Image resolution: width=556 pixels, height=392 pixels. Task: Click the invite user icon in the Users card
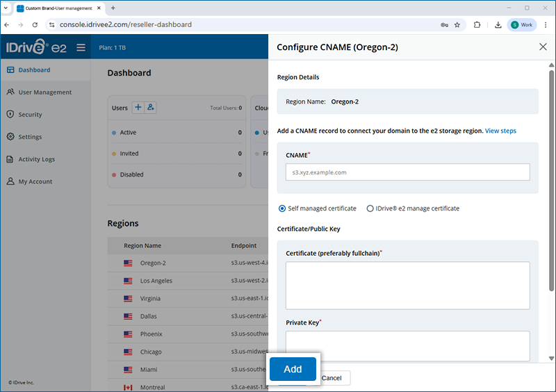pos(151,107)
